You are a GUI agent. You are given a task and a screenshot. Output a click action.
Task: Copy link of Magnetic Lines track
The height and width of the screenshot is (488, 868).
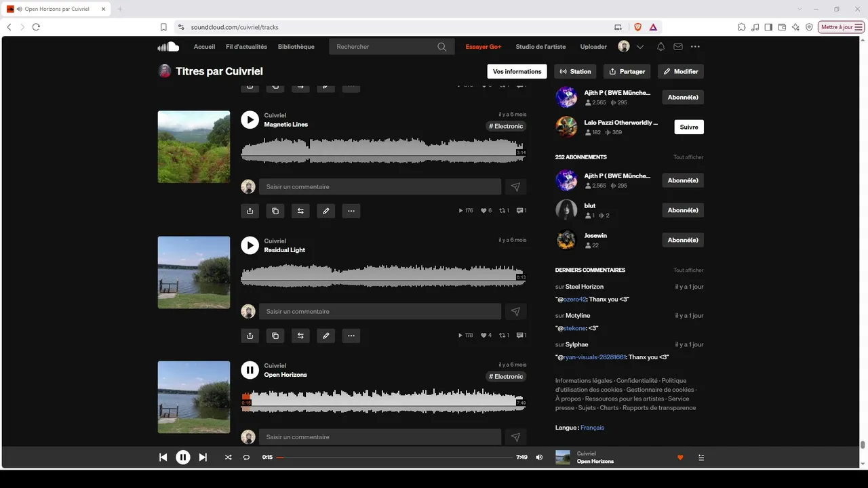pos(275,211)
